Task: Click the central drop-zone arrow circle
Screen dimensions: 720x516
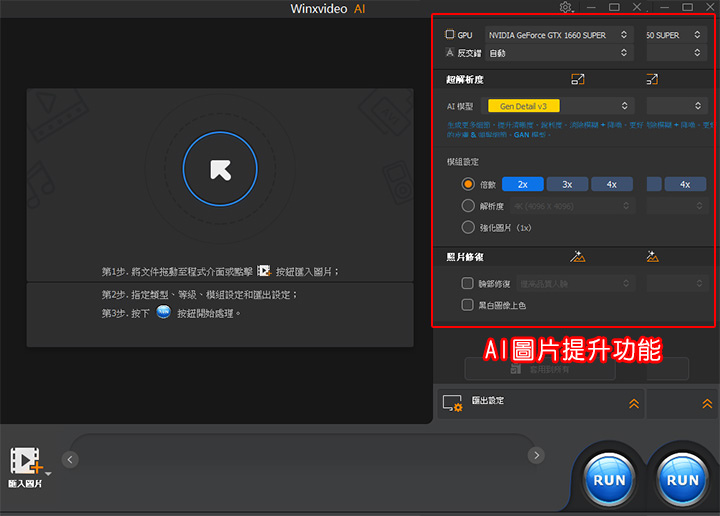Action: pyautogui.click(x=220, y=169)
